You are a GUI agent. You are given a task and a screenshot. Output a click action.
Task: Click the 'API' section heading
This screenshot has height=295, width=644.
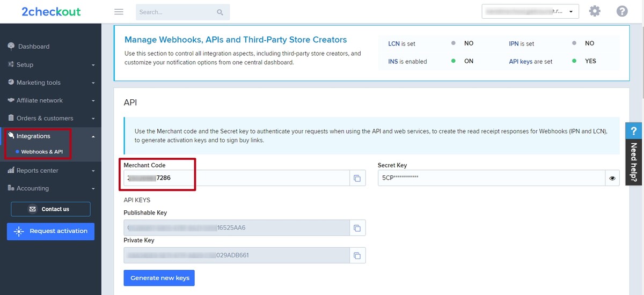pos(130,102)
